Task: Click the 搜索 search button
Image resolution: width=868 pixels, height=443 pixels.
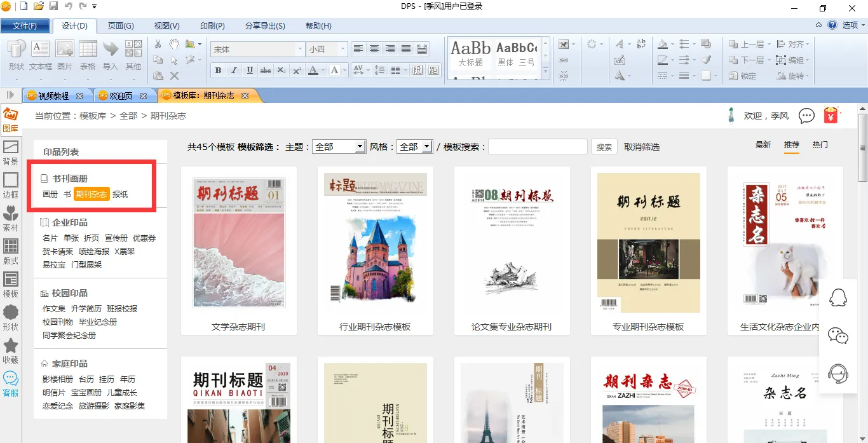Action: [x=604, y=147]
